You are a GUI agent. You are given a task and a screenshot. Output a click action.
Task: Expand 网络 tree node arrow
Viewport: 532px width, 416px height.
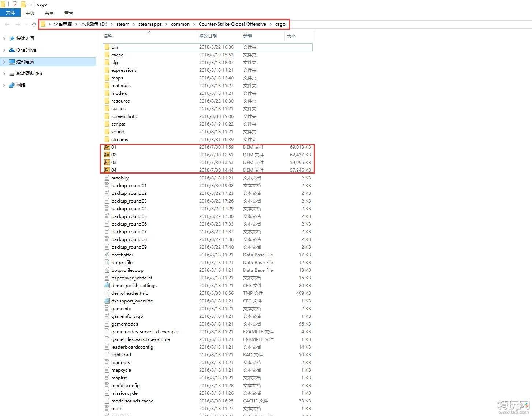[x=4, y=85]
